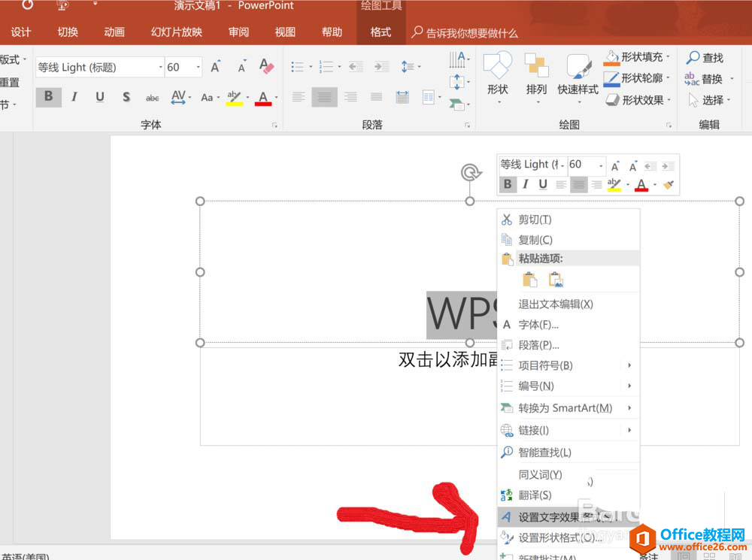
Task: Toggle Bold in the ribbon font group
Action: 49,97
